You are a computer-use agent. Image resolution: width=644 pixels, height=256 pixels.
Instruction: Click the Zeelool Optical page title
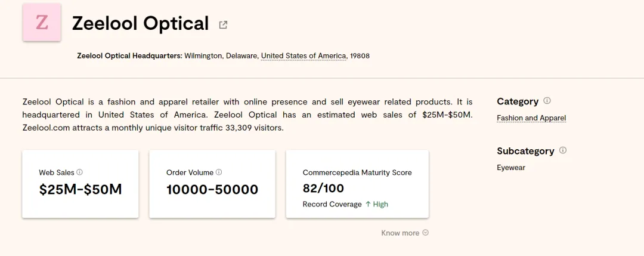pos(140,23)
